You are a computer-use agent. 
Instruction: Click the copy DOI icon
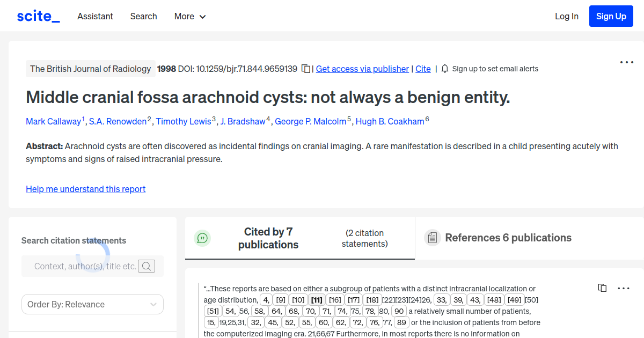(305, 69)
